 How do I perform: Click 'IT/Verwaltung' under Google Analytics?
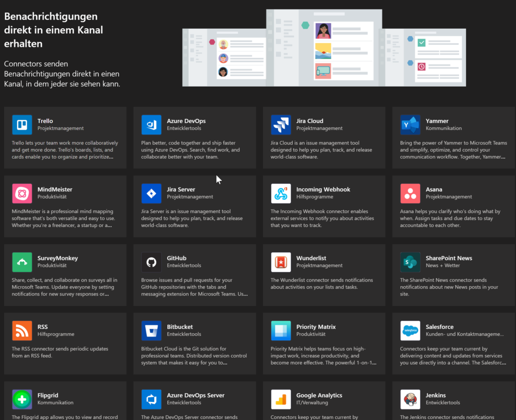click(x=312, y=402)
